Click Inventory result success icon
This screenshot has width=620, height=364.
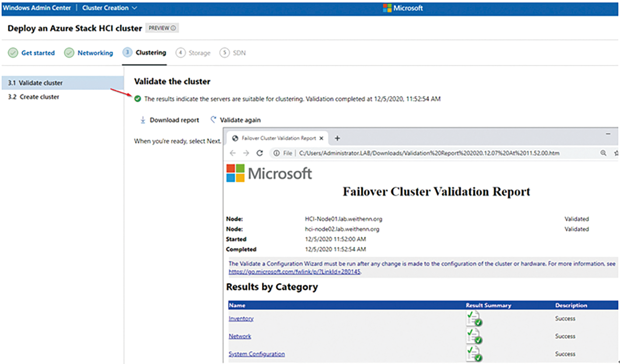point(475,319)
